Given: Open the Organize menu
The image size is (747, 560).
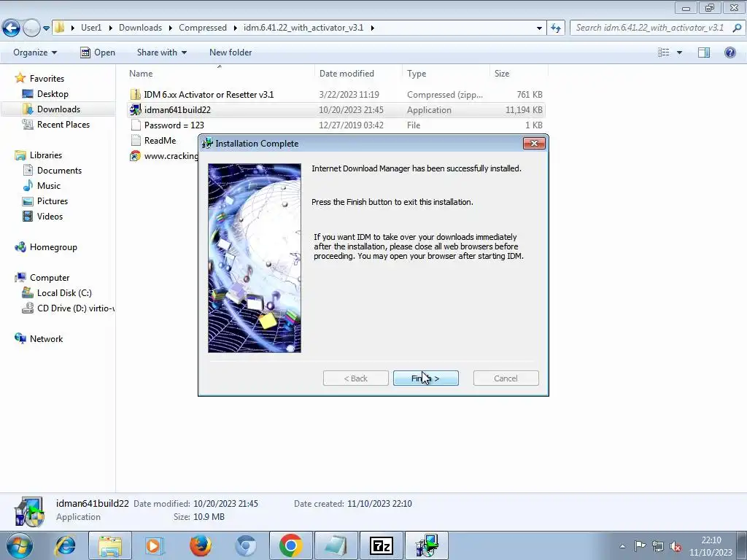Looking at the screenshot, I should (x=35, y=52).
